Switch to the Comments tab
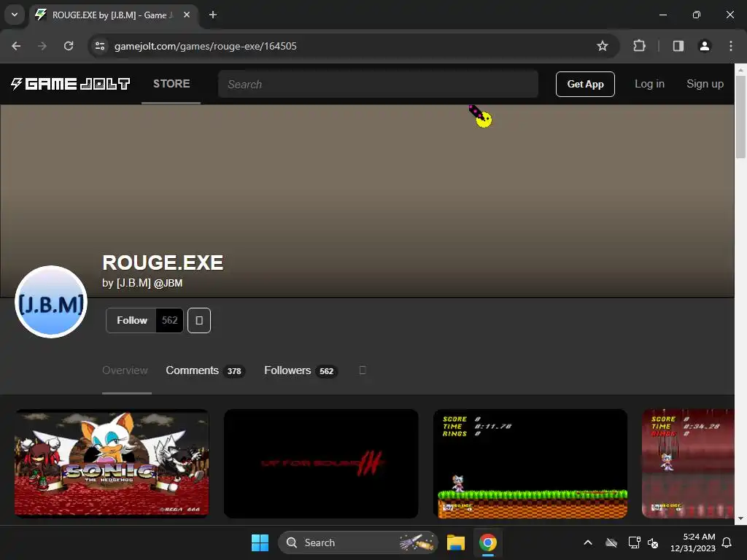The height and width of the screenshot is (560, 747). pyautogui.click(x=205, y=370)
